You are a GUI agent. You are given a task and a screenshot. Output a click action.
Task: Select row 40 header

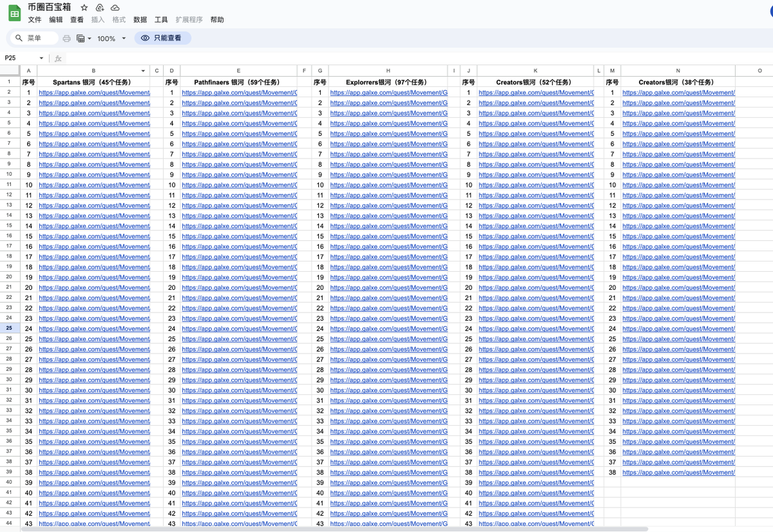pyautogui.click(x=10, y=482)
